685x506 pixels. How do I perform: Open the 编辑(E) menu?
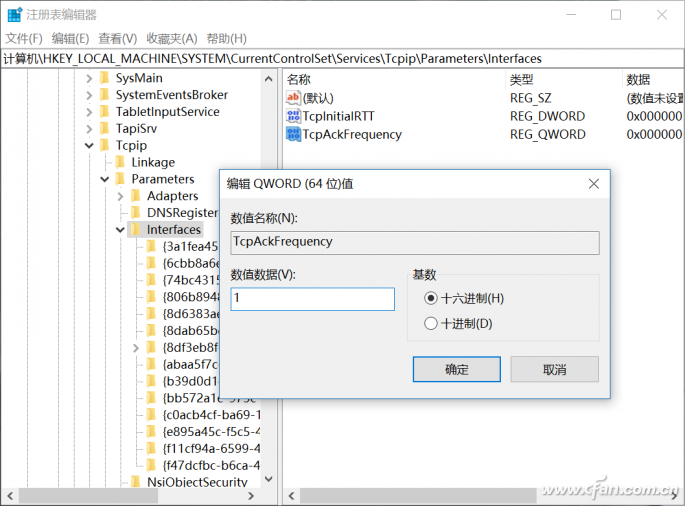coord(70,38)
